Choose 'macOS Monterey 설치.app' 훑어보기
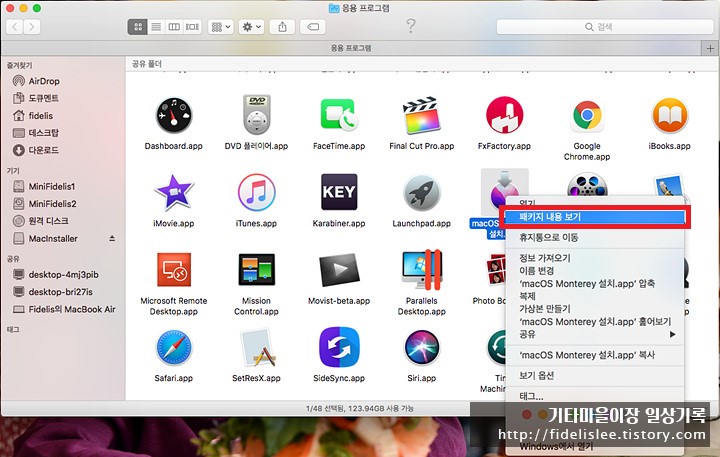 [x=595, y=322]
